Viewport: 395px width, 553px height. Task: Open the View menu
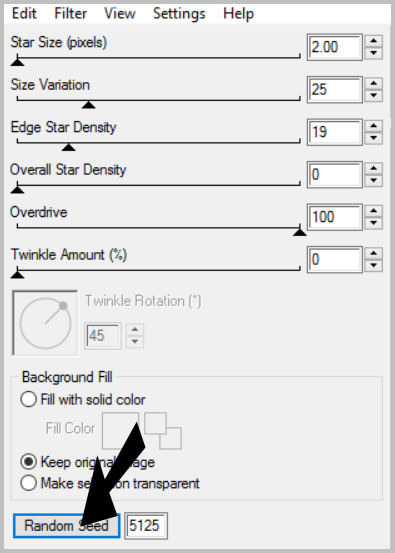pos(120,13)
